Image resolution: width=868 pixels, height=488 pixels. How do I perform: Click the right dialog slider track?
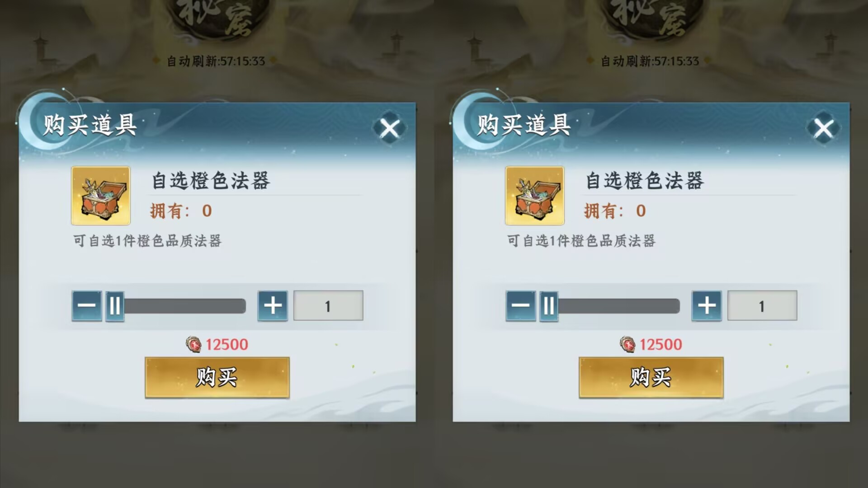[x=619, y=306]
